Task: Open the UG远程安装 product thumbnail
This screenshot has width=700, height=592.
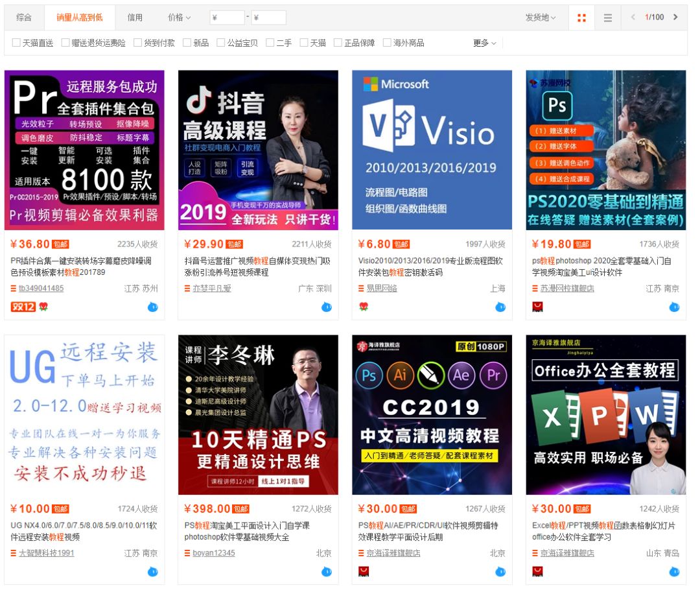Action: [84, 415]
